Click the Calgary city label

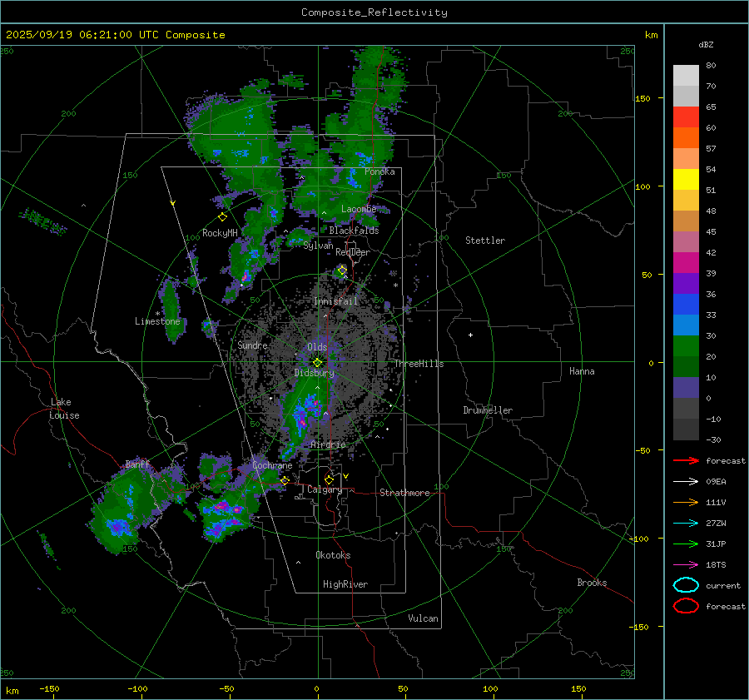[325, 490]
